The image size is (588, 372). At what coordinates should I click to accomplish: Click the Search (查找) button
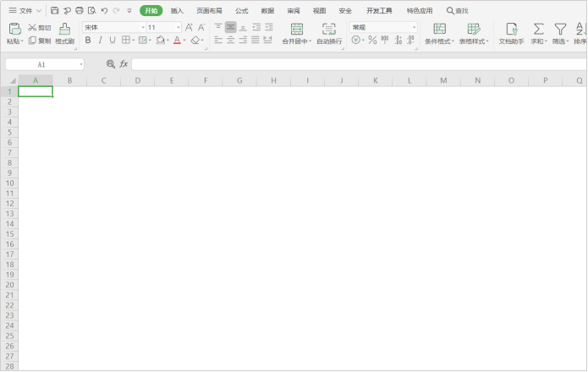[457, 10]
